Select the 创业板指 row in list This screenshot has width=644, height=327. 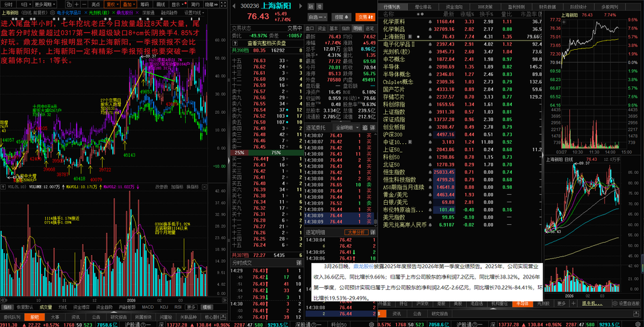(x=460, y=127)
